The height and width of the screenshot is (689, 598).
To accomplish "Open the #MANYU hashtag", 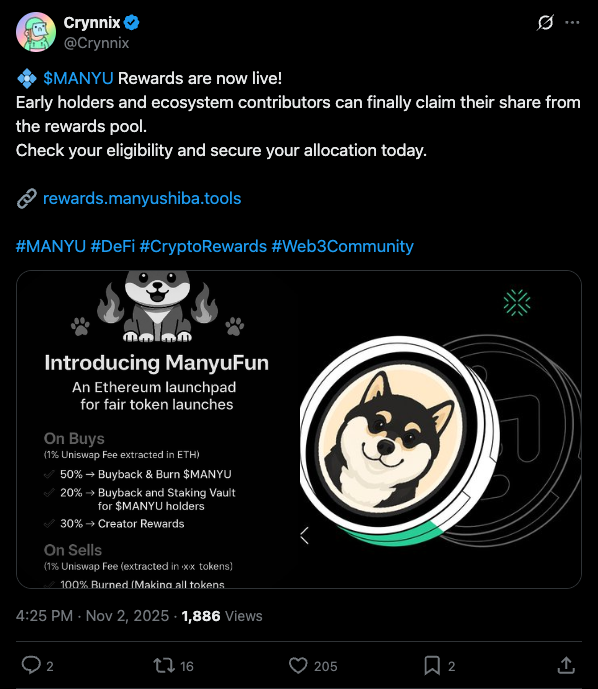I will pyautogui.click(x=51, y=246).
